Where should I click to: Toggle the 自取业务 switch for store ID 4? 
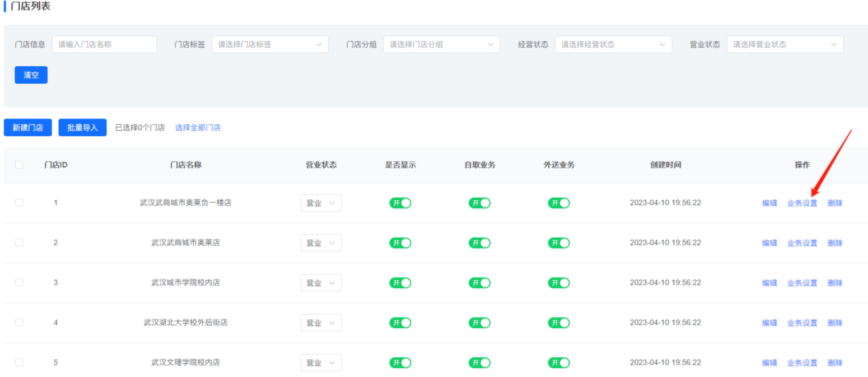(x=480, y=323)
